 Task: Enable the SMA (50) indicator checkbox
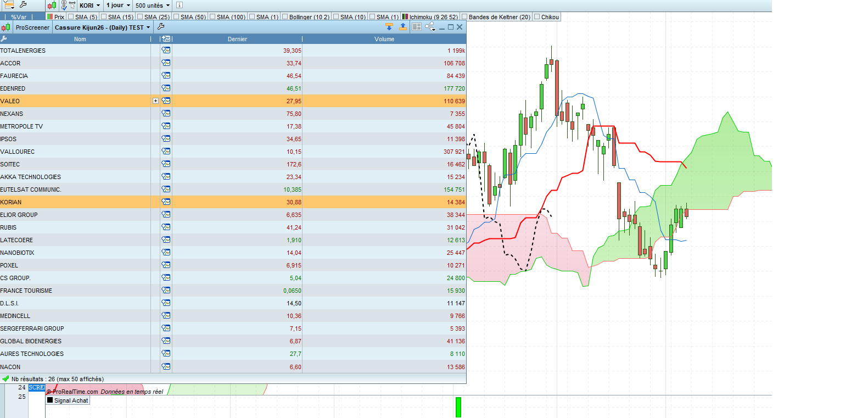pos(176,16)
